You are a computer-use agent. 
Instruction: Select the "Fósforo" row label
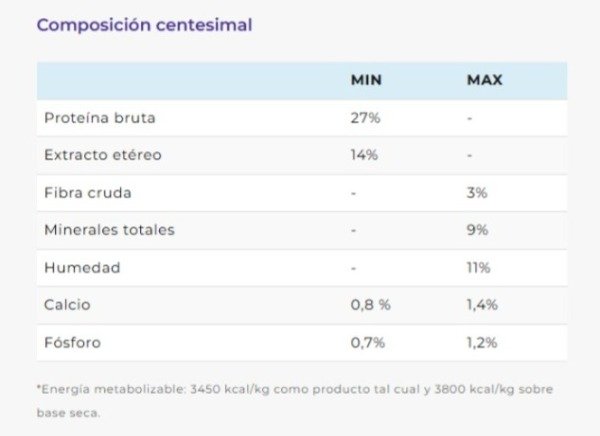pyautogui.click(x=72, y=342)
